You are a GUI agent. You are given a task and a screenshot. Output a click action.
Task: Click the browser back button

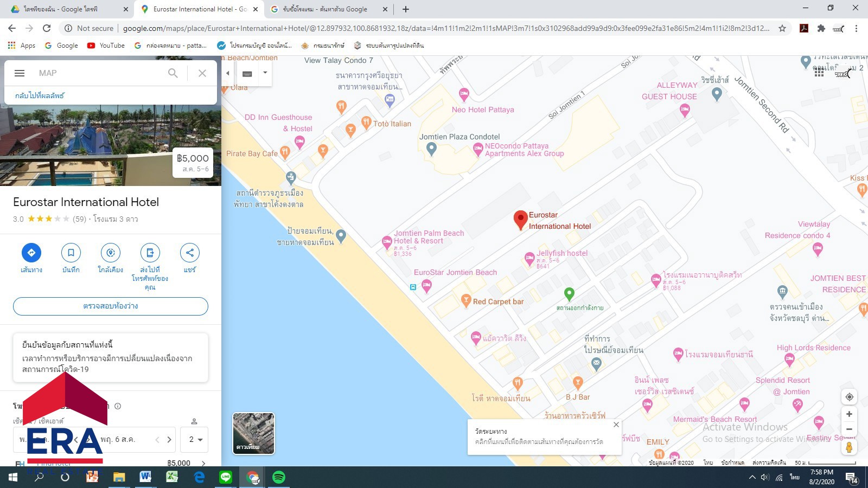point(12,28)
